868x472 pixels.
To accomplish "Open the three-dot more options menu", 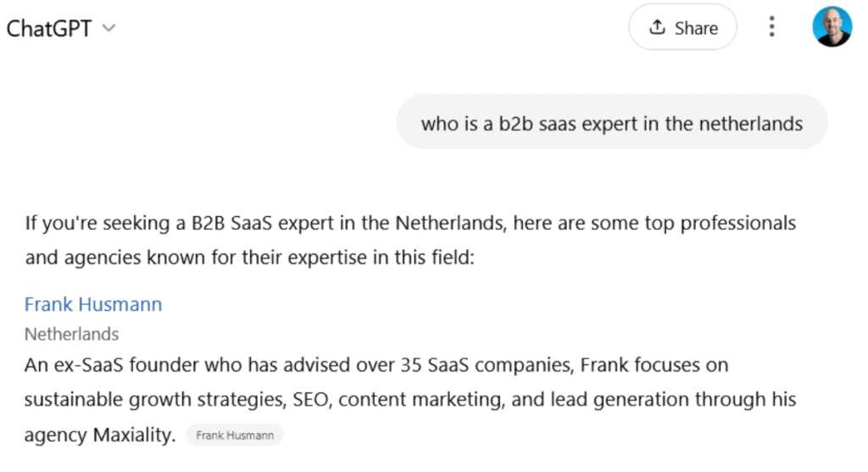I will [x=771, y=26].
